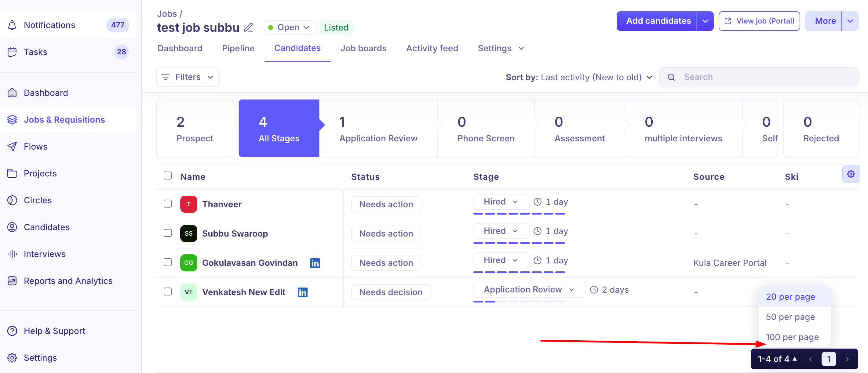Open sidebar Settings gear icon
The height and width of the screenshot is (373, 868).
point(12,358)
